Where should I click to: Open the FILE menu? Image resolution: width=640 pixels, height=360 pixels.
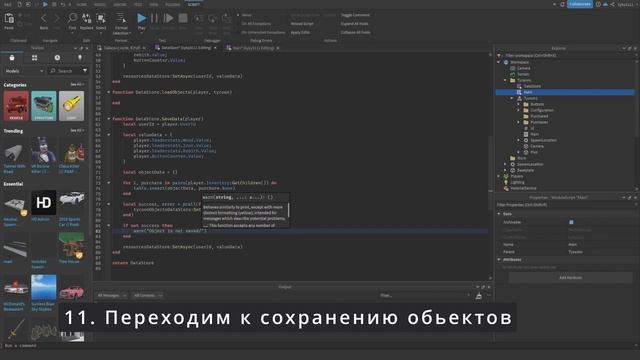tap(8, 4)
